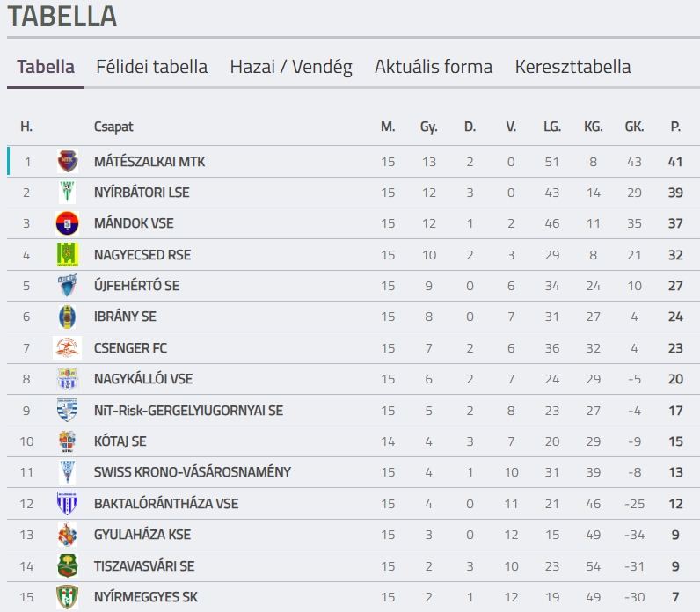
Task: Open the Baktalórántháza VSE team page
Action: (x=166, y=504)
